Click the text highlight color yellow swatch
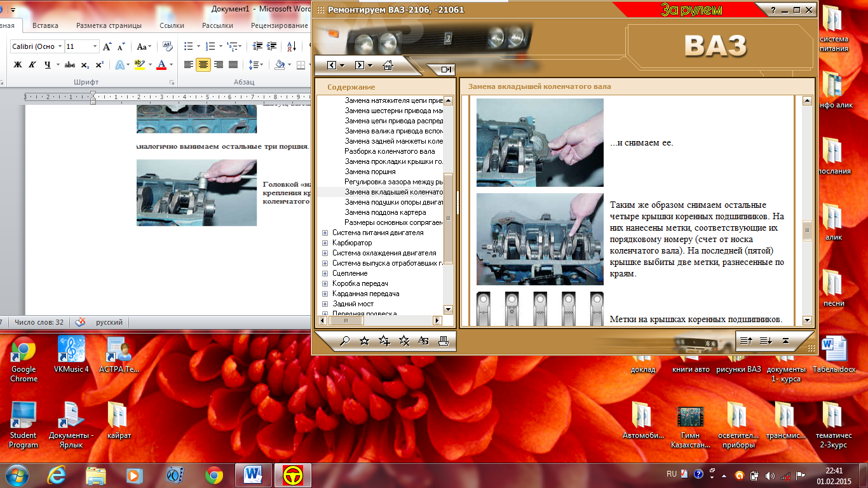The width and height of the screenshot is (868, 488). 140,65
